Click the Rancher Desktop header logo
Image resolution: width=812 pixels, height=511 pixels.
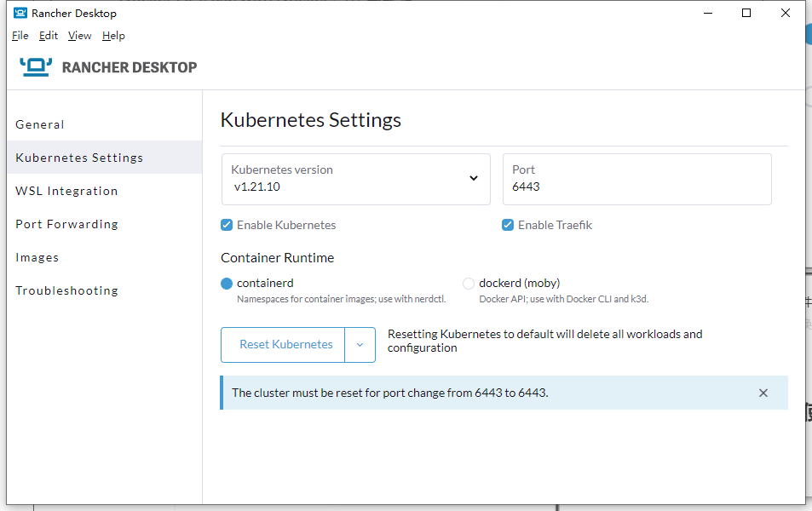click(x=108, y=67)
